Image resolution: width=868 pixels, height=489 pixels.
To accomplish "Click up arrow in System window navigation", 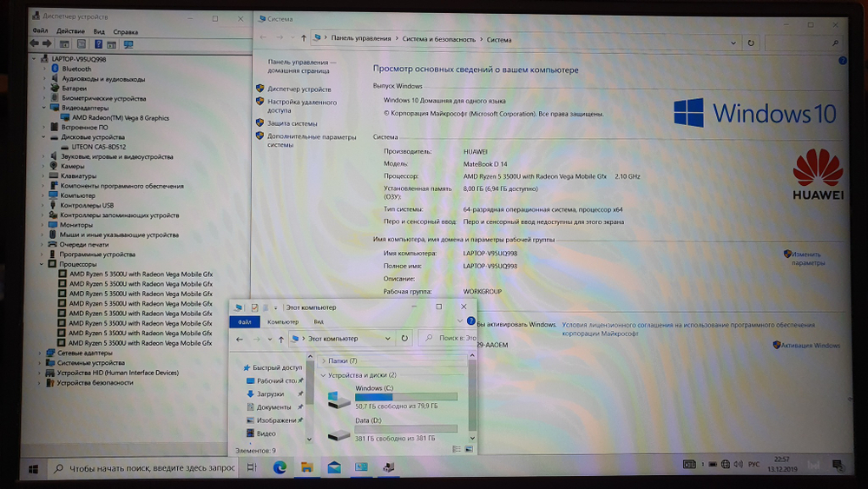I will click(x=303, y=37).
